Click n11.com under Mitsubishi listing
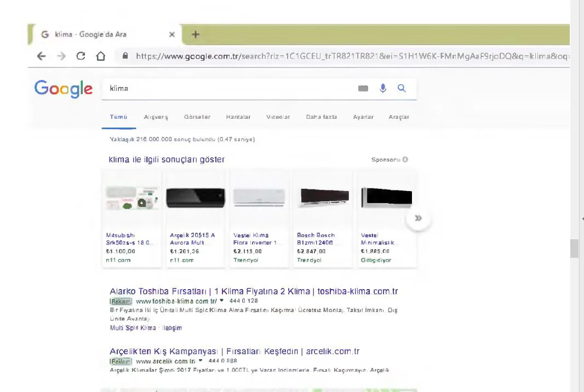 (118, 260)
